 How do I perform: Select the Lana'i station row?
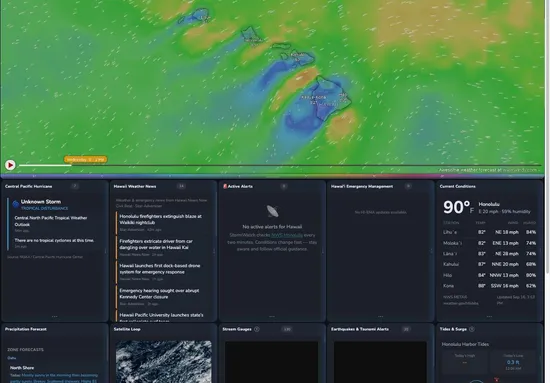tap(489, 254)
